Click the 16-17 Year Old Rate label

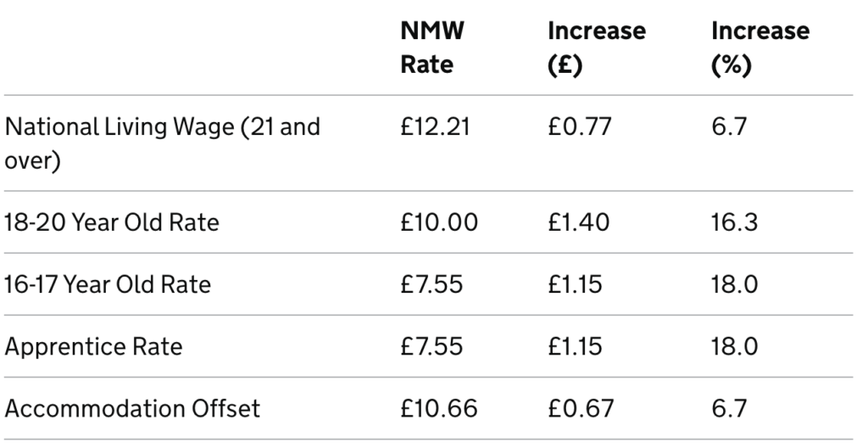pyautogui.click(x=108, y=284)
